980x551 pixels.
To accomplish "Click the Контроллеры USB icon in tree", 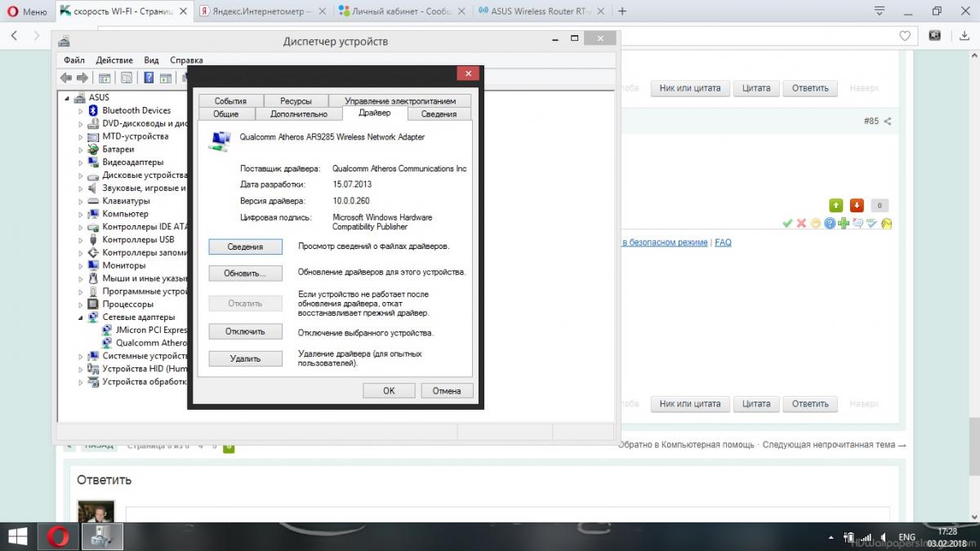I will click(x=93, y=240).
